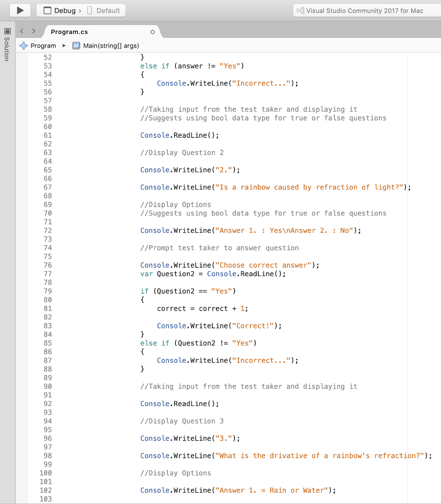Navigate forward with the right arrow
This screenshot has width=441, height=504.
[x=34, y=31]
